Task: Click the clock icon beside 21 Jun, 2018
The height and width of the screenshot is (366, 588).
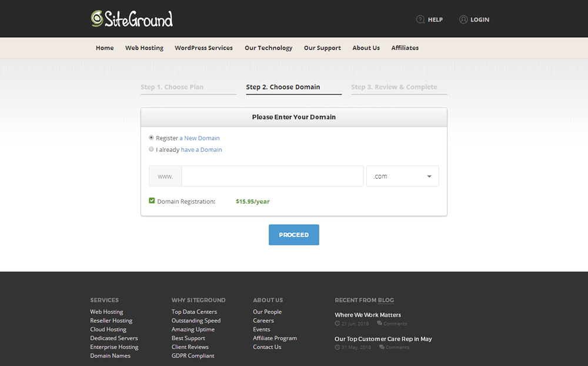Action: click(337, 324)
